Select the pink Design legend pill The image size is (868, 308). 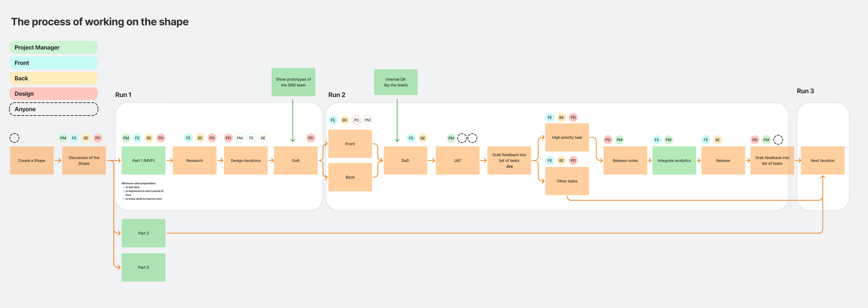tap(53, 94)
